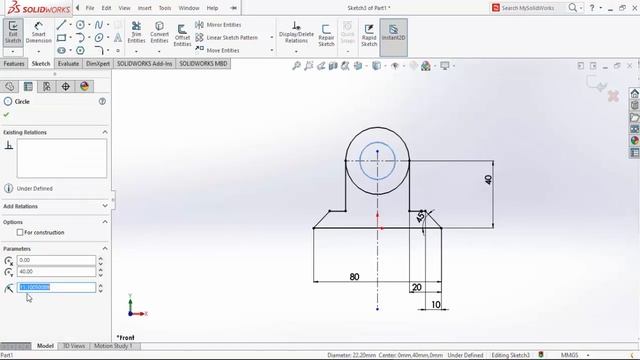Open the DisplayManager color ball tab

(x=84, y=86)
